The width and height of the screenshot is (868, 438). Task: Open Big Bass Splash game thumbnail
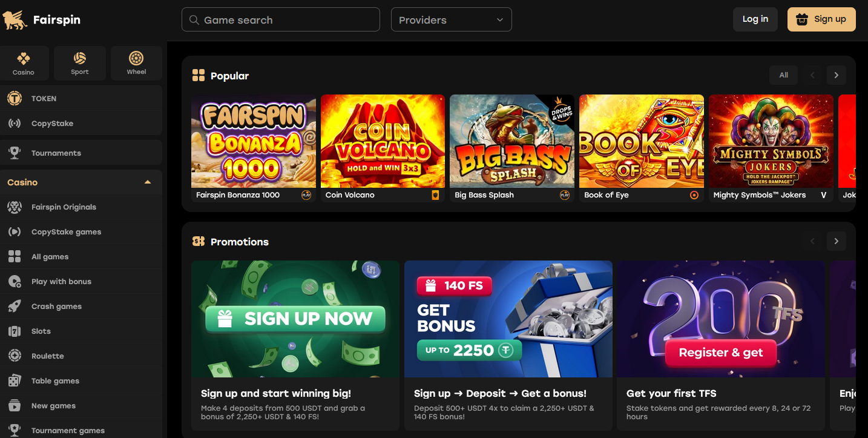tap(512, 141)
